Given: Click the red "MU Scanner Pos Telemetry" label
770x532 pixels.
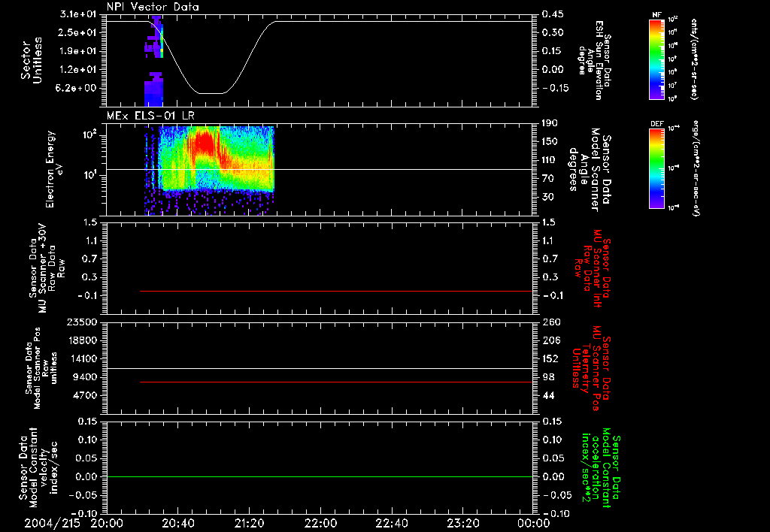Looking at the screenshot, I should click(592, 368).
